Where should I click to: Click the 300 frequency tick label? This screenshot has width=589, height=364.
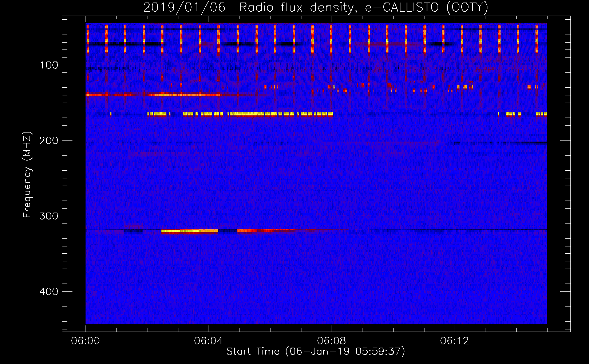coord(49,216)
